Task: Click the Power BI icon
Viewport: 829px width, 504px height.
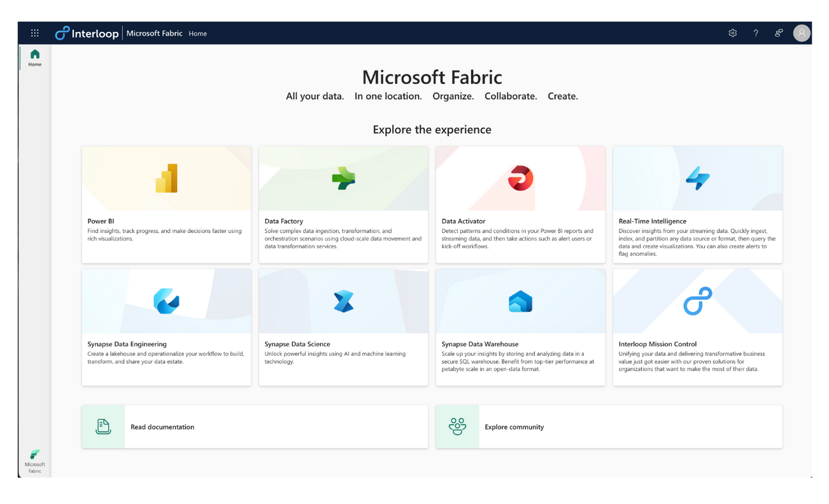Action: point(167,178)
